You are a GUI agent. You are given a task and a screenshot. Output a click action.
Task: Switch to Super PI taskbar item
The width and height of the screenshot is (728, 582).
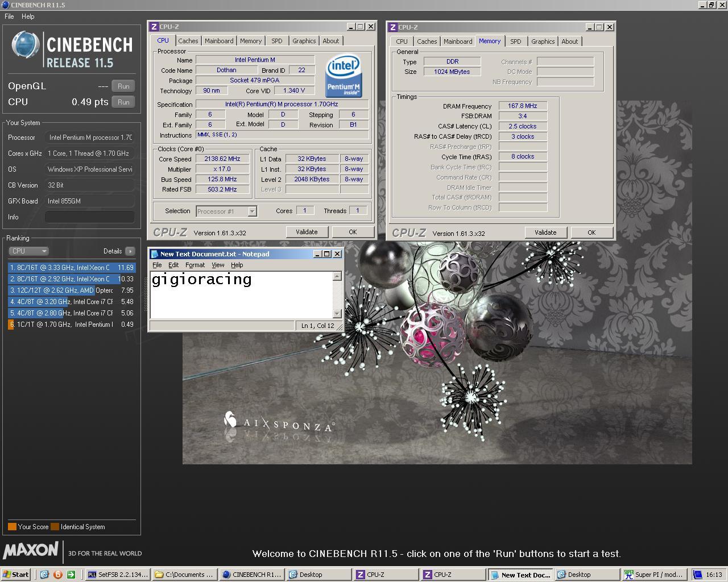pyautogui.click(x=655, y=575)
